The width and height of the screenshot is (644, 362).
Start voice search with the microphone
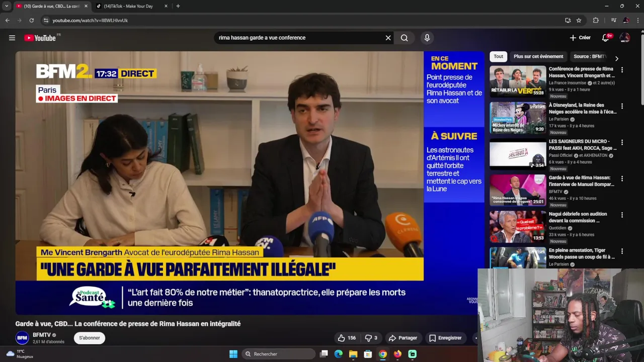(427, 38)
